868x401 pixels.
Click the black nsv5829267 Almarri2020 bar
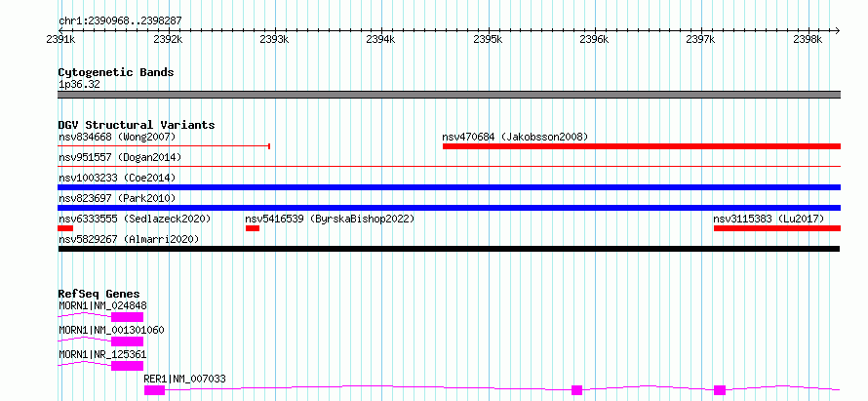click(449, 249)
